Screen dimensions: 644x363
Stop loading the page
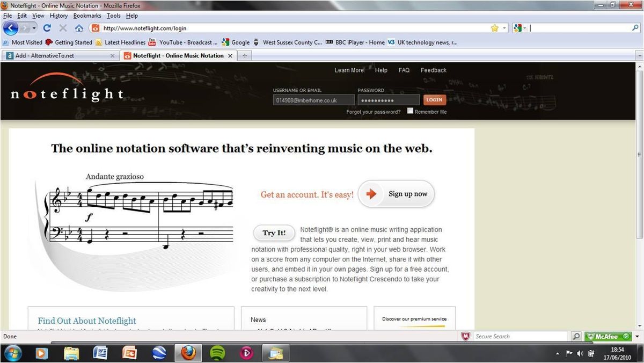[62, 28]
